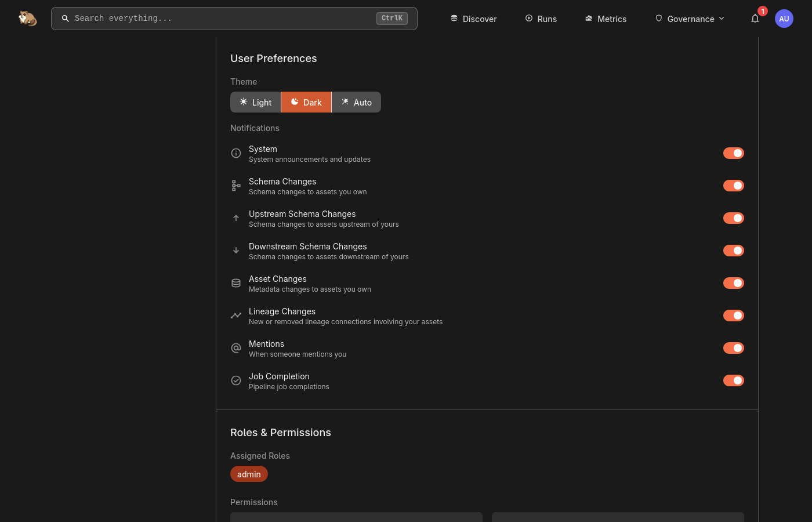Image resolution: width=812 pixels, height=522 pixels.
Task: Switch theme to Light
Action: 256,102
